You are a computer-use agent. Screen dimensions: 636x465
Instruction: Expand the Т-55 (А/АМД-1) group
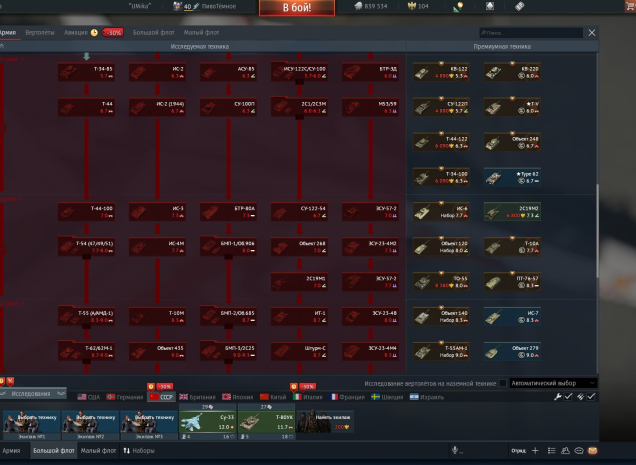click(x=86, y=317)
